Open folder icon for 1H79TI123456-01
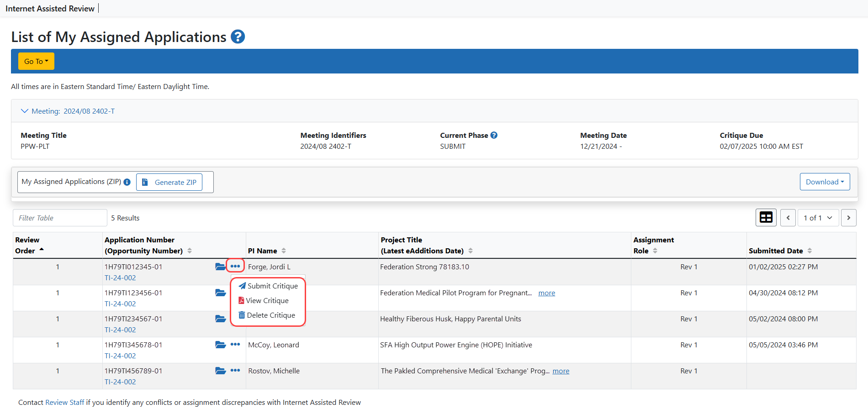The height and width of the screenshot is (419, 868). click(221, 293)
